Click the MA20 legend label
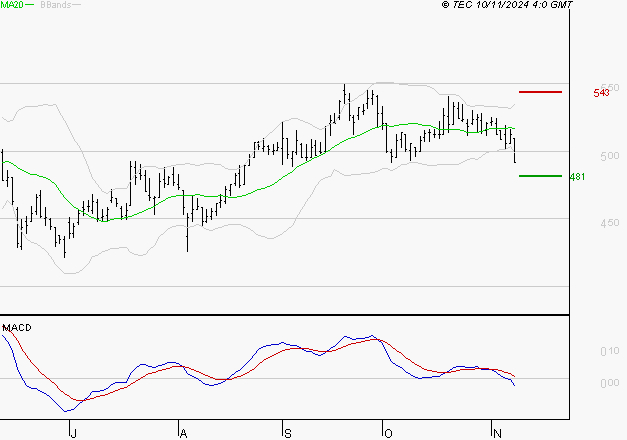 (x=12, y=5)
